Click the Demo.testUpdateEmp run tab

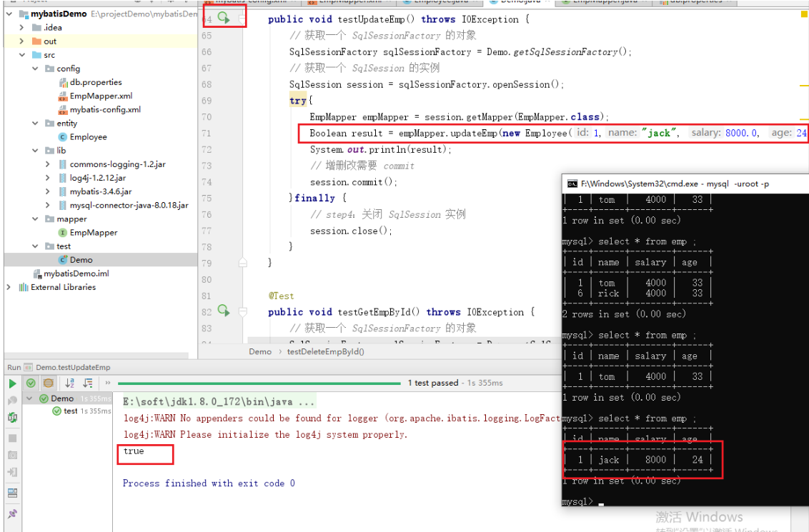73,367
